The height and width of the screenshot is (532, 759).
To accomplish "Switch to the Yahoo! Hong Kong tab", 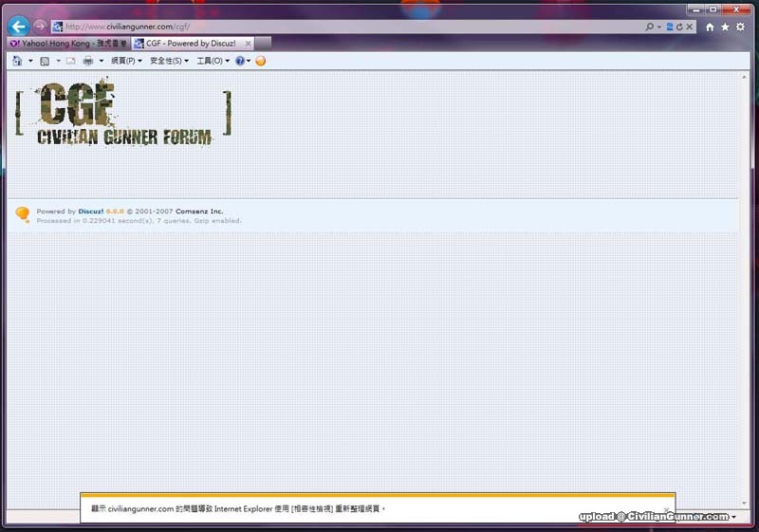I will [68, 44].
